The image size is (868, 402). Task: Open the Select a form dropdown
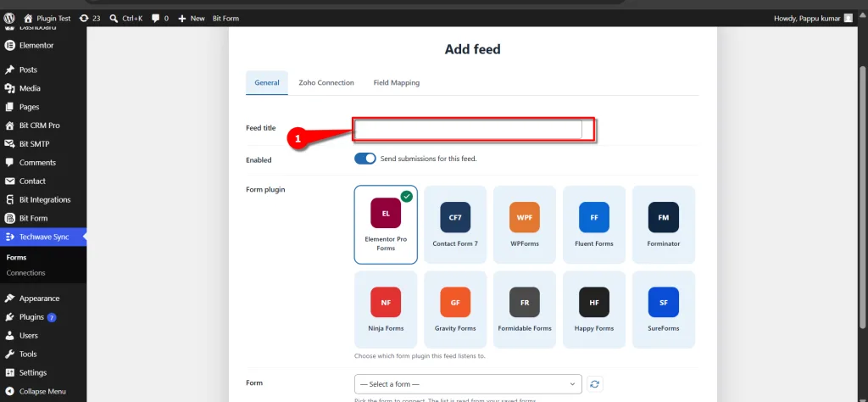(x=468, y=383)
